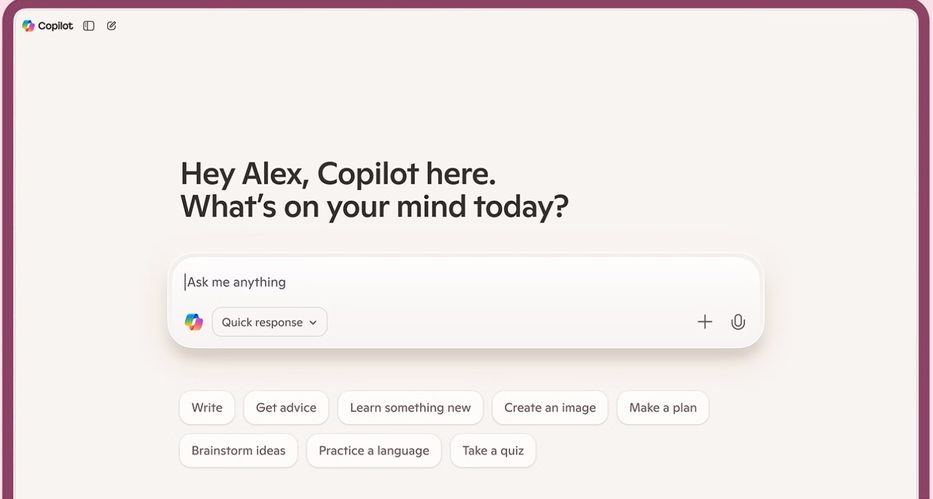Toggle the sidebar panel icon
The image size is (933, 499).
[89, 26]
